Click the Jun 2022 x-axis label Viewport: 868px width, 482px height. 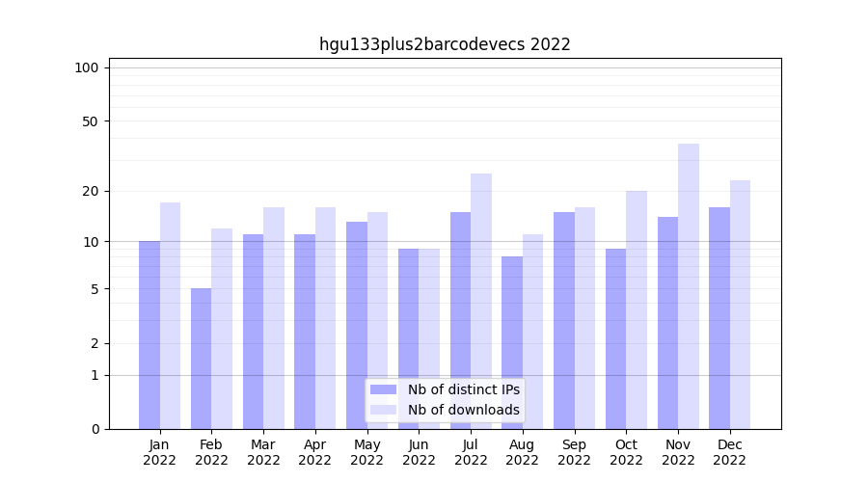click(419, 452)
